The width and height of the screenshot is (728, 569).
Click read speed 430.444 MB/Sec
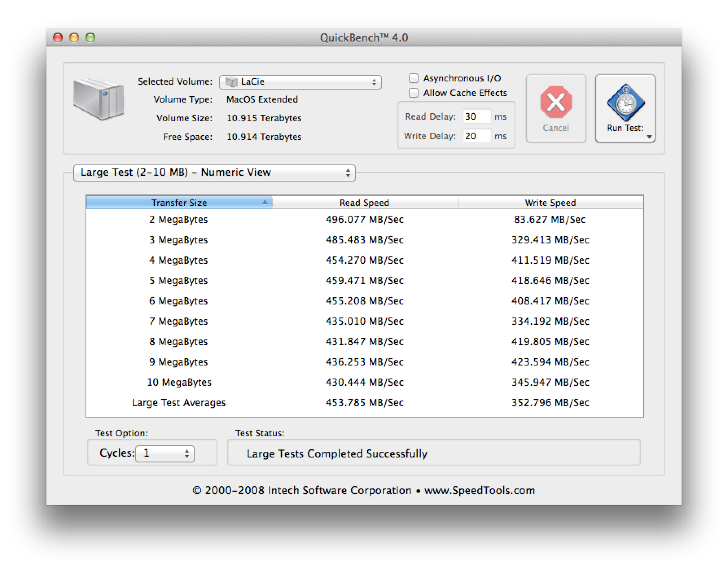(365, 383)
